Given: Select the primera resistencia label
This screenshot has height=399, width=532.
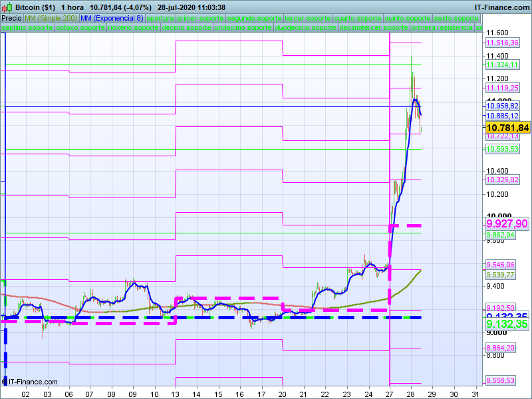Looking at the screenshot, I should pyautogui.click(x=441, y=28).
